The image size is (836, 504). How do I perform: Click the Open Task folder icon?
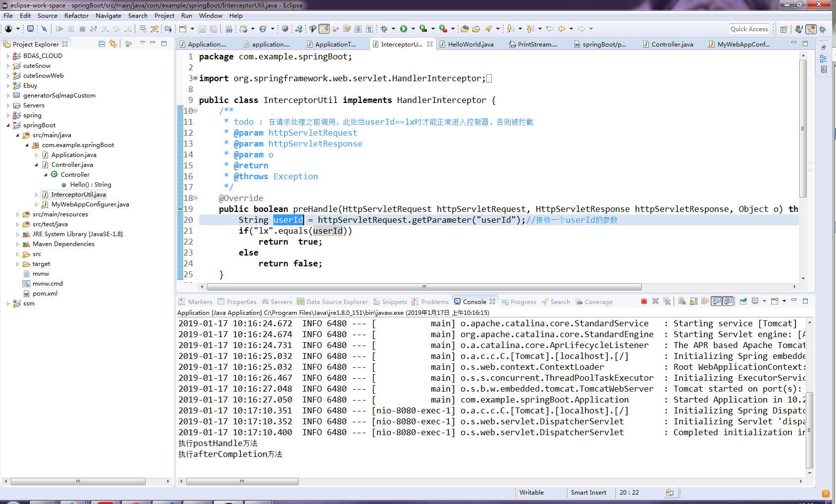pos(476,29)
